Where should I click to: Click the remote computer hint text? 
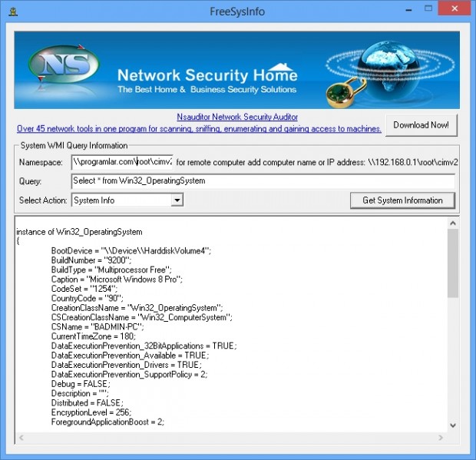[317, 163]
